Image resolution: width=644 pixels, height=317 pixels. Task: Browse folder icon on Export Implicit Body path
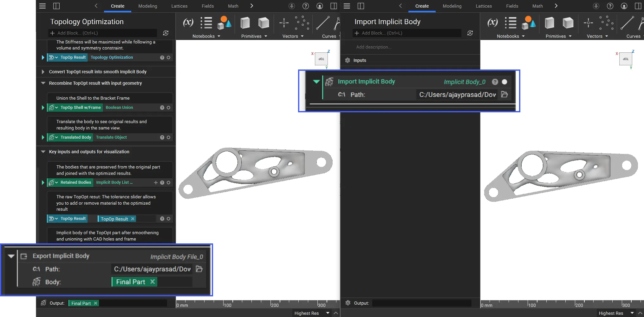[x=199, y=269]
